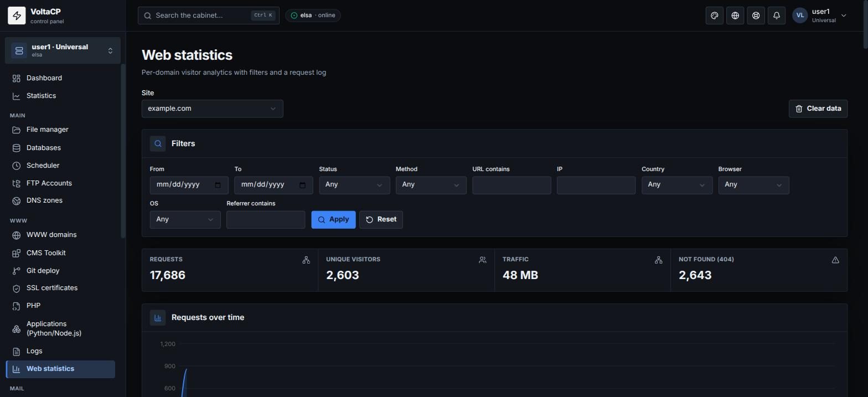Viewport: 868px width, 397px height.
Task: Click the 2,643 not found value
Action: 695,275
